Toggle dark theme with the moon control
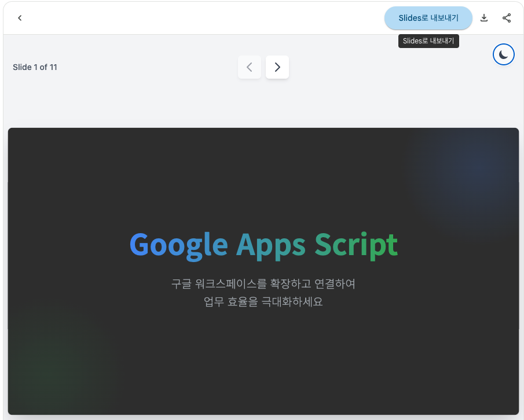Image resolution: width=524 pixels, height=420 pixels. point(503,54)
